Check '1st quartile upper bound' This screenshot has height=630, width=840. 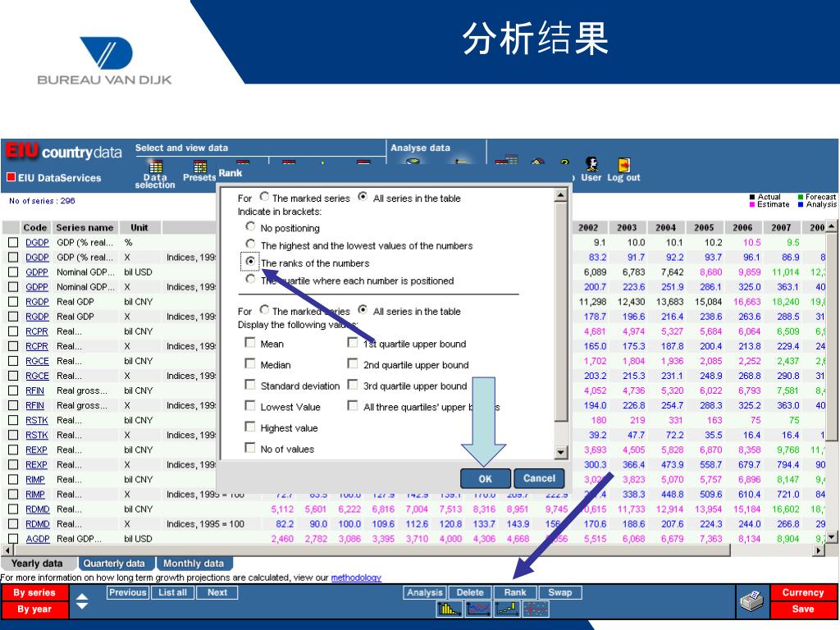[x=353, y=342]
